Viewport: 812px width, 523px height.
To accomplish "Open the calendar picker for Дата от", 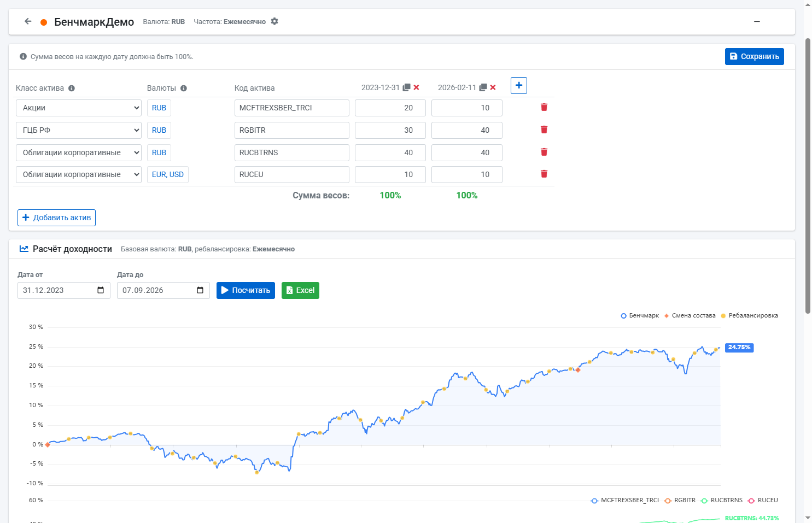I will (101, 290).
